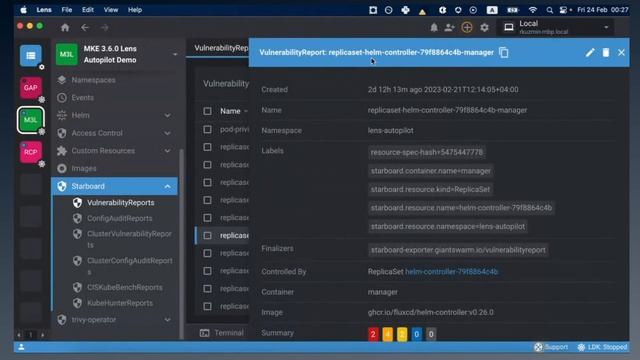This screenshot has height=360, width=640.
Task: Click LDK Stopped status indicator
Action: pos(602,347)
